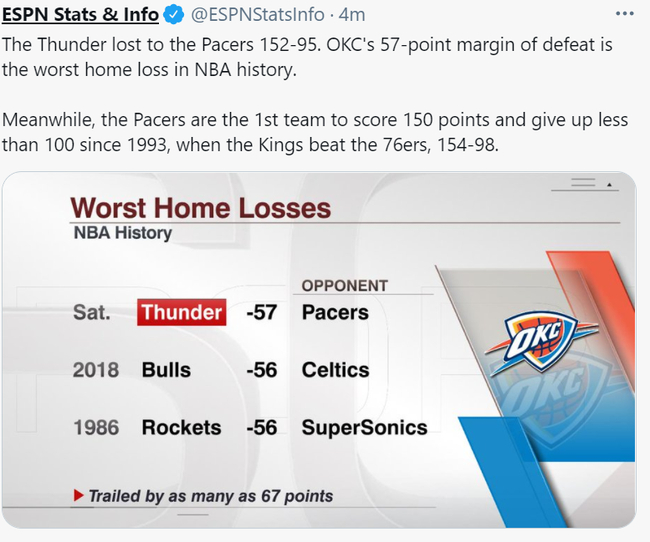This screenshot has width=650, height=542.
Task: Click the OPPONENT column header
Action: (345, 286)
